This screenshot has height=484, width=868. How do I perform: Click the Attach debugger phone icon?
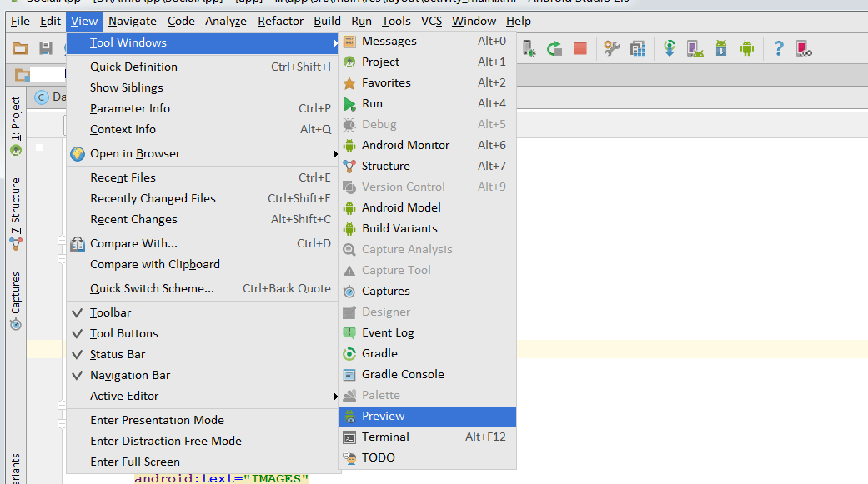[529, 48]
